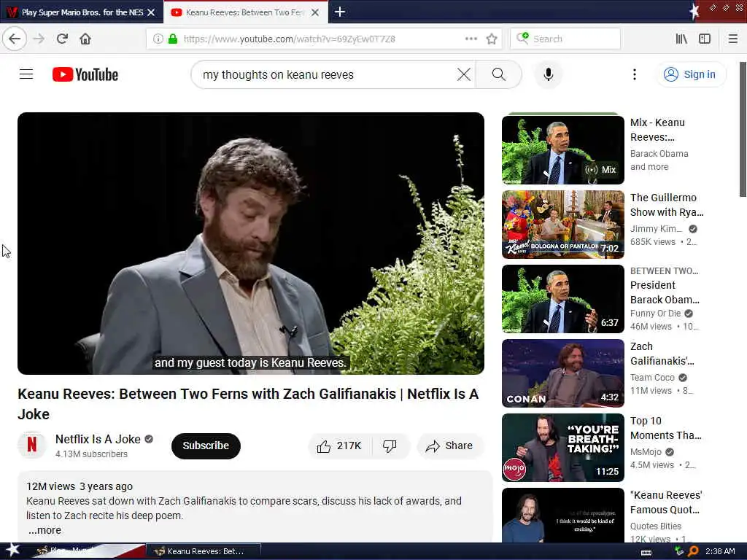Play Keanu Reeves' Famous Quotes thumbnail
Image resolution: width=747 pixels, height=560 pixels.
[x=562, y=516]
